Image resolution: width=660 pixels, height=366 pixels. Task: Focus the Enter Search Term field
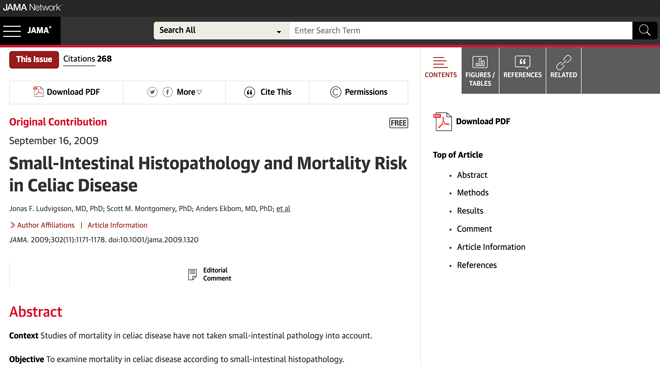(x=460, y=30)
